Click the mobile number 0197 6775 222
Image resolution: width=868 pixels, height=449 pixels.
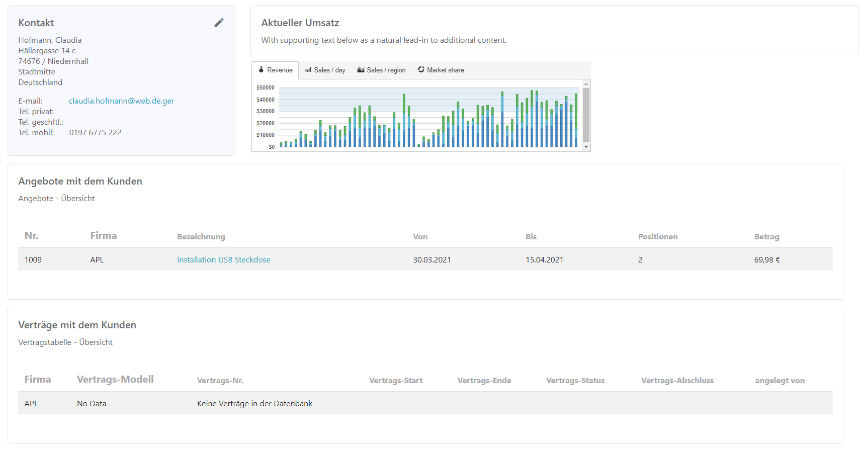coord(95,132)
